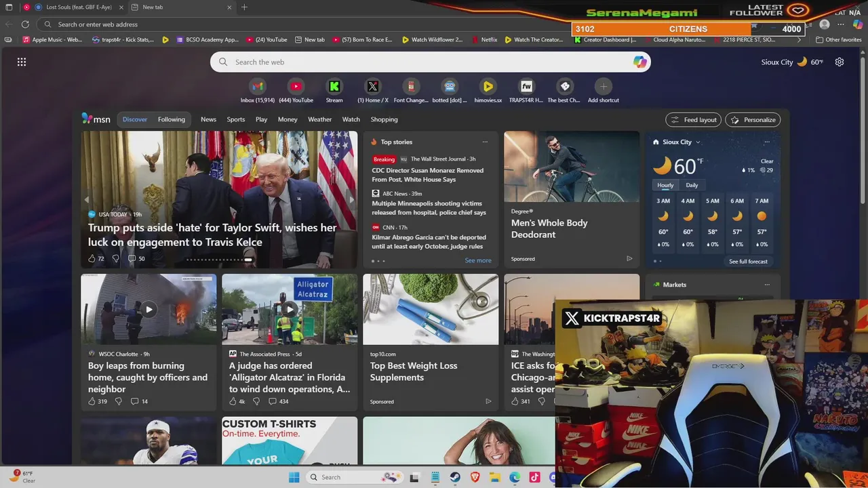This screenshot has width=868, height=488.
Task: Open the Watch tab in msn nav
Action: [351, 119]
